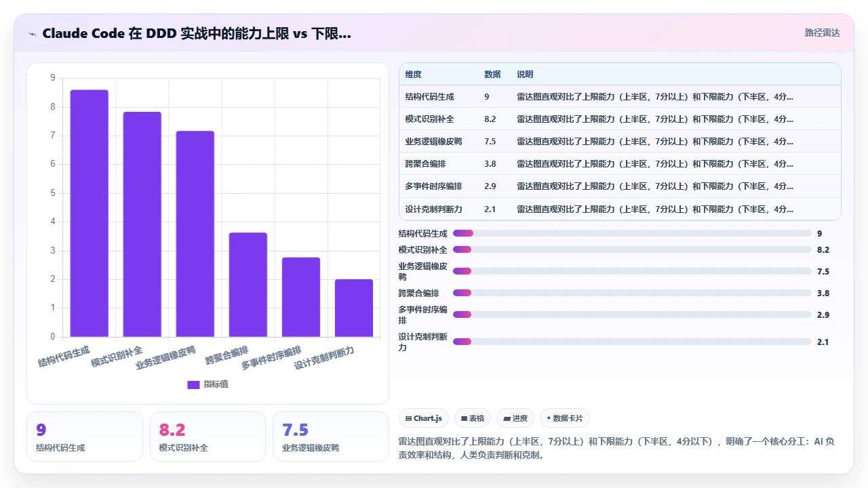Click the 路径雷达 label in header
Viewport: 868px width, 488px height.
[822, 33]
